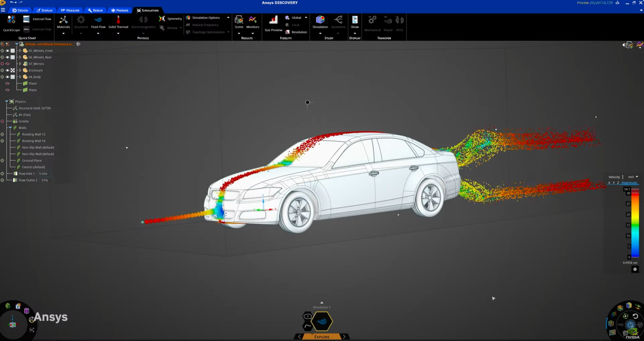Image resolution: width=644 pixels, height=341 pixels.
Task: Click the Size Preview icon
Action: 273,20
